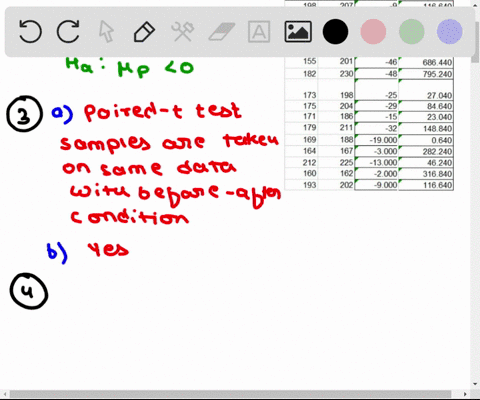This screenshot has width=480, height=400.
Task: Select table cell -32
Action: click(376, 128)
